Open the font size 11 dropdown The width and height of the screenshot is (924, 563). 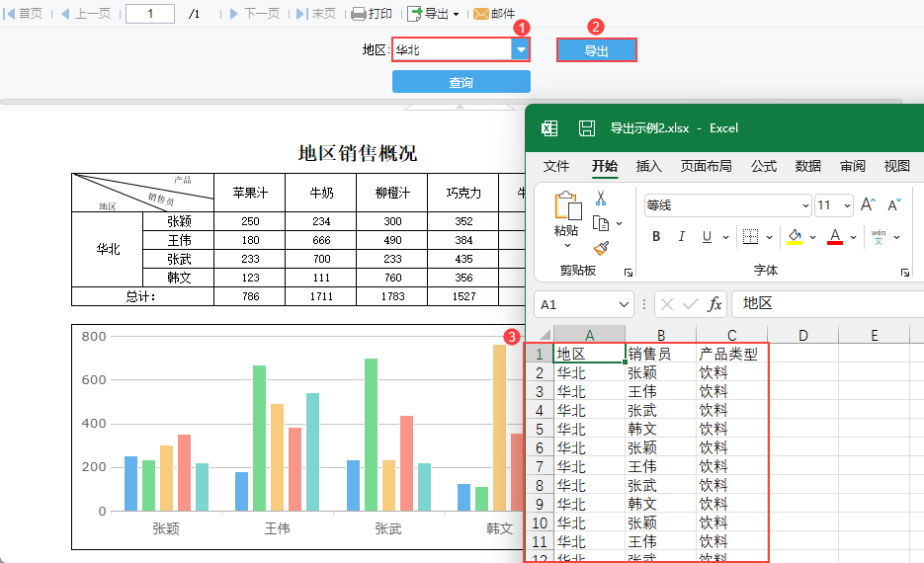tap(848, 205)
